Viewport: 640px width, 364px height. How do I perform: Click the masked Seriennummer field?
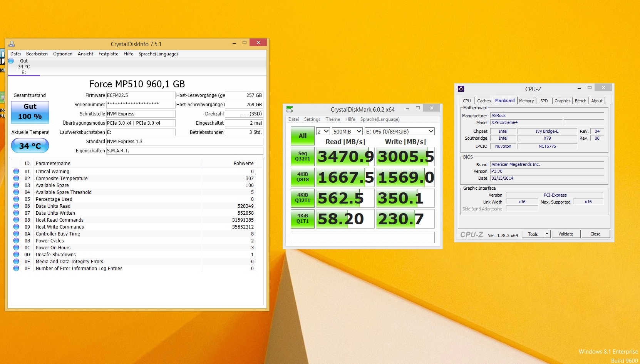coord(141,105)
